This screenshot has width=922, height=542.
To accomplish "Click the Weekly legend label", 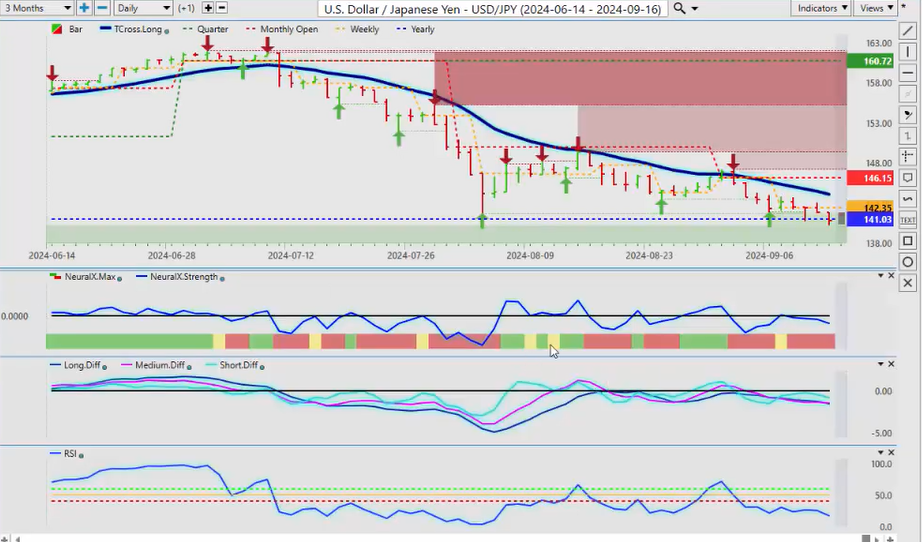I will point(364,29).
